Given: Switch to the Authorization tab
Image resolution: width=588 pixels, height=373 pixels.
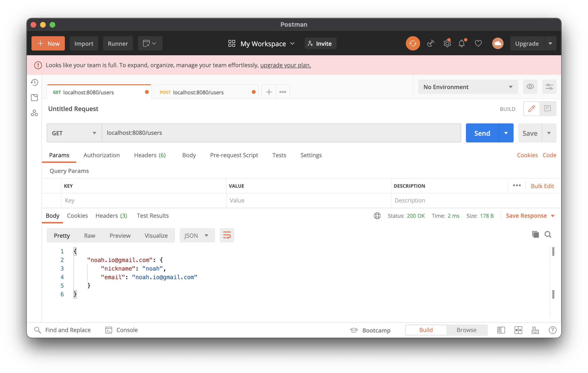Looking at the screenshot, I should click(x=102, y=155).
